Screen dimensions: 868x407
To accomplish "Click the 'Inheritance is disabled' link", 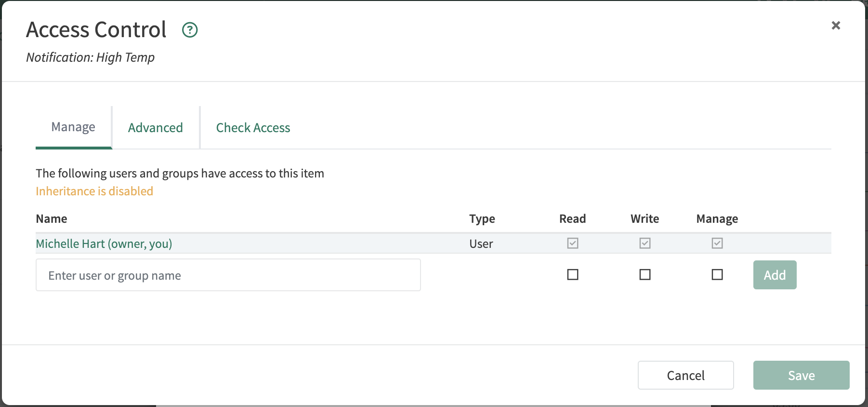I will click(x=94, y=191).
